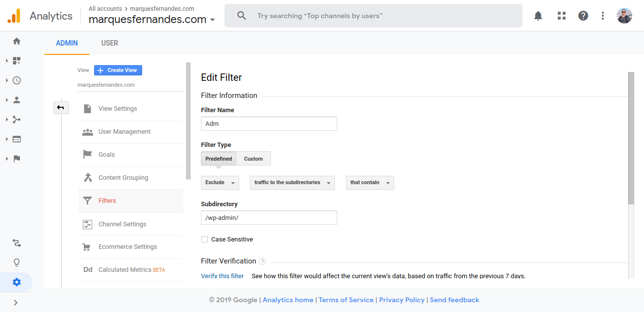Click the 'All accounts' breadcrumb link

pyautogui.click(x=105, y=8)
